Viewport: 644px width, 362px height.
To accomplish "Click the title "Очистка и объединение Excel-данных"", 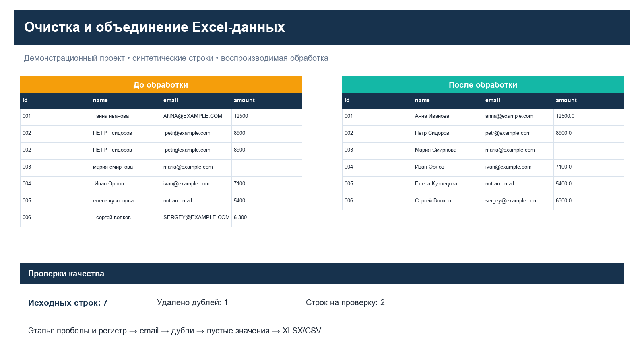I will (155, 27).
